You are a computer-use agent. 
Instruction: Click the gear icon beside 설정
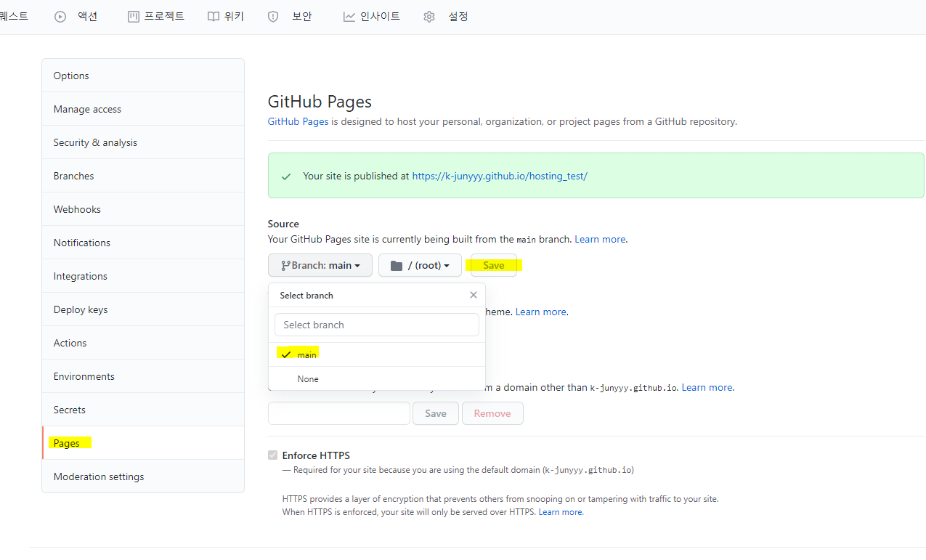429,17
